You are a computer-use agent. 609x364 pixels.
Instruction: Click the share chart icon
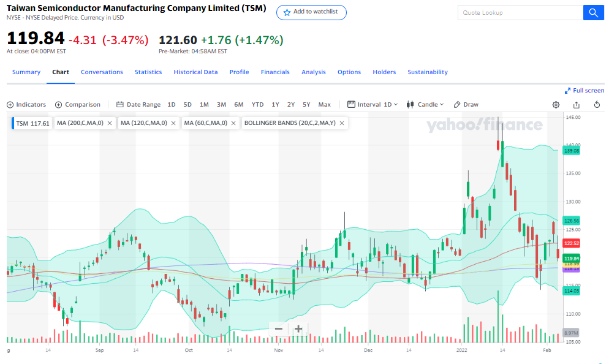tap(577, 105)
